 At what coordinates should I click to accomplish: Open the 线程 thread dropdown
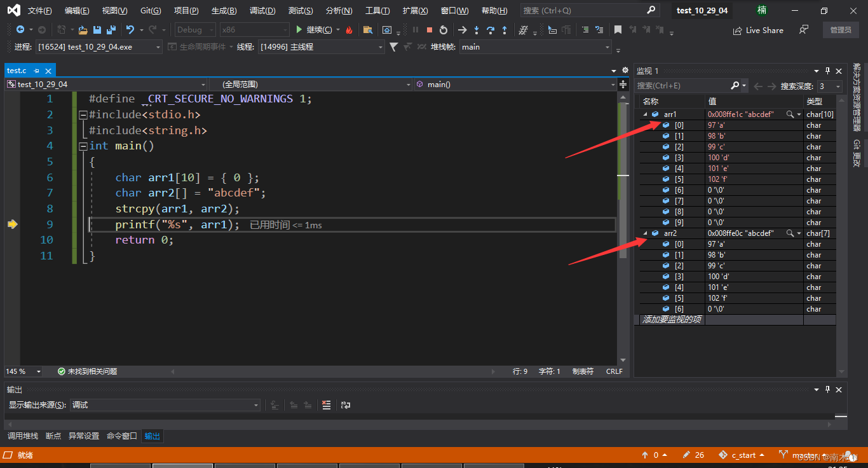point(321,47)
